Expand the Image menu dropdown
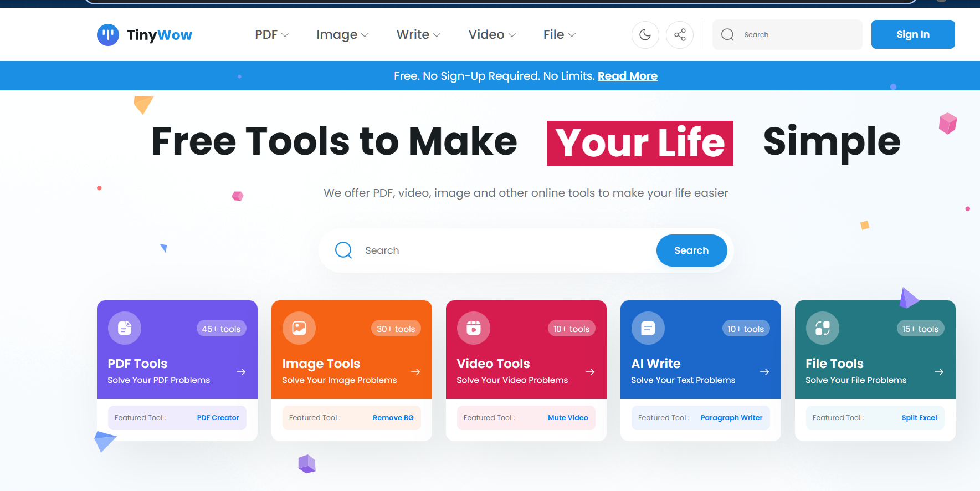The image size is (980, 491). (x=342, y=35)
